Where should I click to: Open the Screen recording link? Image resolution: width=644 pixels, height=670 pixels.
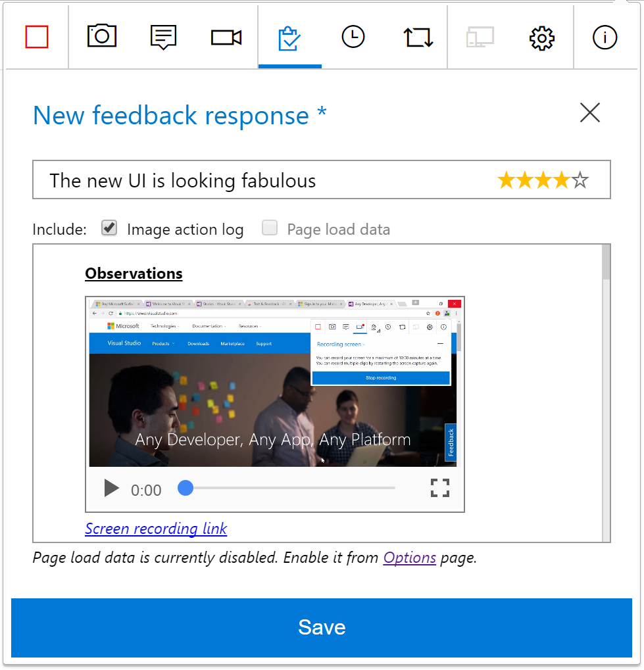click(156, 529)
